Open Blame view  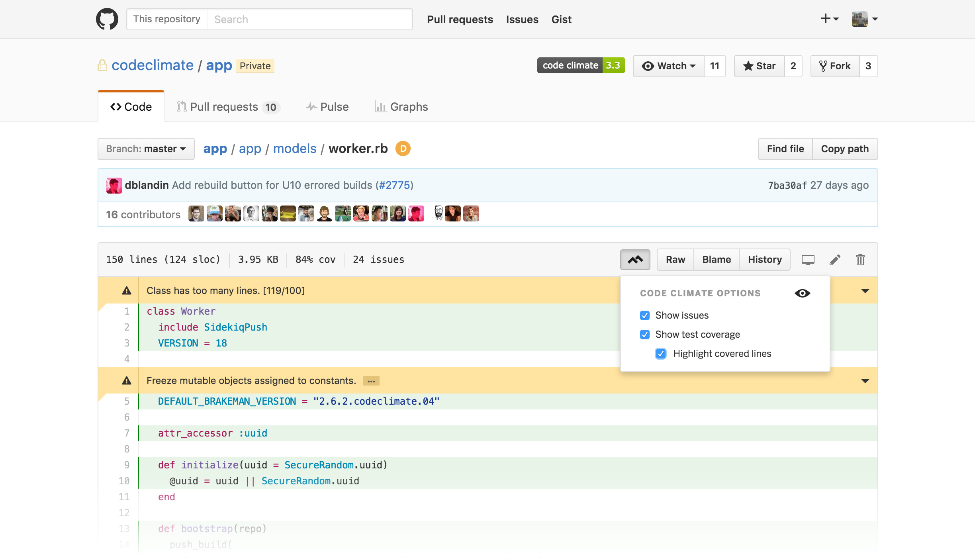[717, 260]
